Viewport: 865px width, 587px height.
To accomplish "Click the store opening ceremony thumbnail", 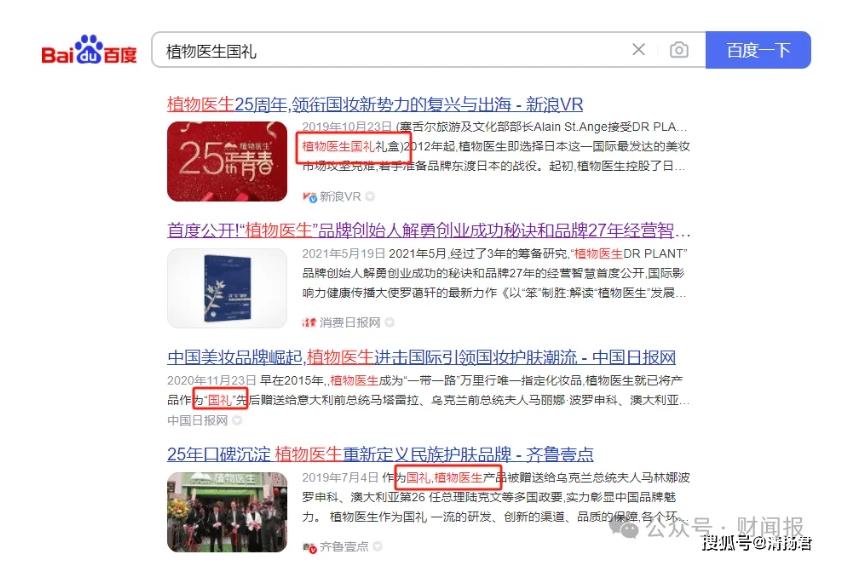I will (x=226, y=512).
